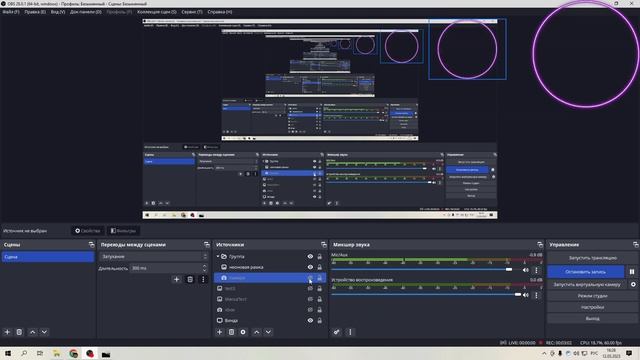Open virtual camera settings gear icon
The width and height of the screenshot is (640, 360).
click(x=633, y=284)
